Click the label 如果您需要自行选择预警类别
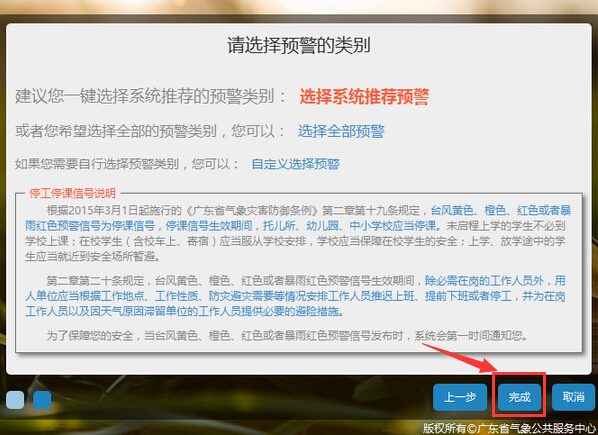598x435 pixels. (x=127, y=164)
